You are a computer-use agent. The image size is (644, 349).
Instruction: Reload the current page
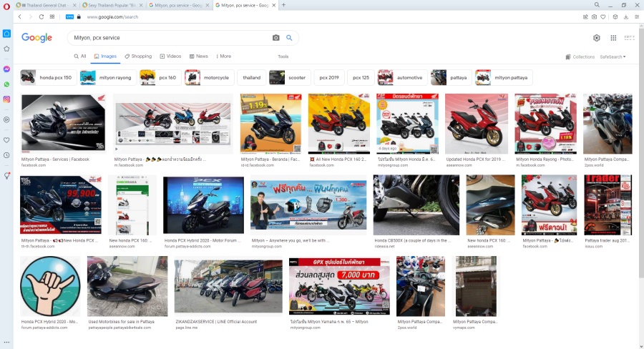pos(41,16)
